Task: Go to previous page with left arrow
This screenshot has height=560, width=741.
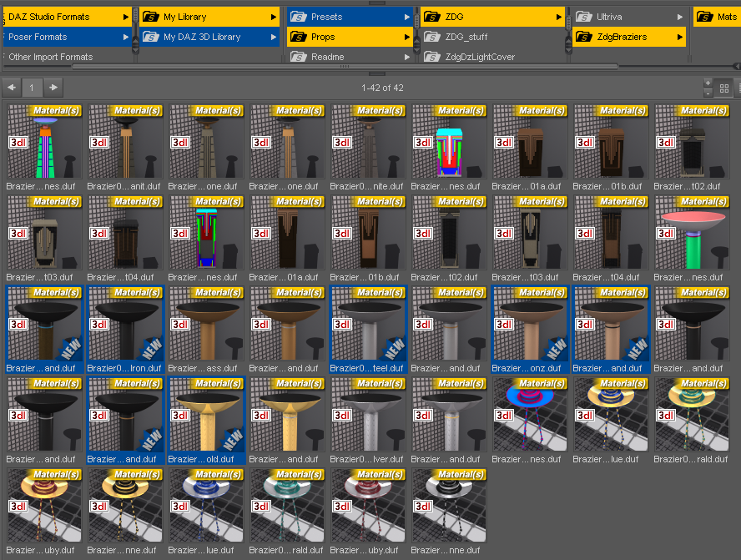Action: pyautogui.click(x=12, y=88)
